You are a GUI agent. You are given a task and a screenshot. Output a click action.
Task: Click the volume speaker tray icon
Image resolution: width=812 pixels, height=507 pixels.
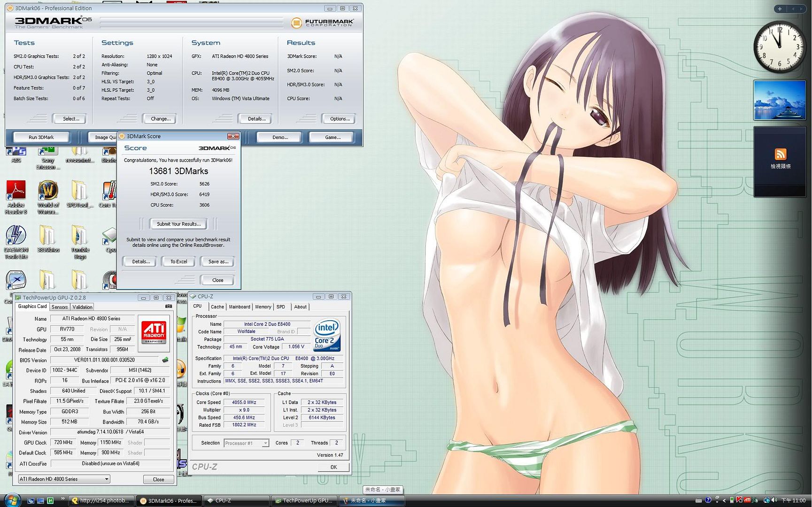coord(773,500)
